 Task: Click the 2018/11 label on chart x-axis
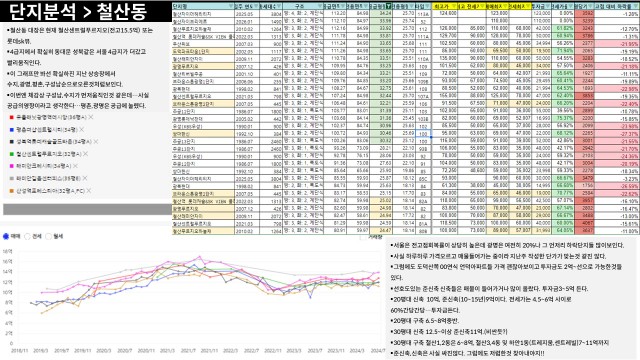pyautogui.click(x=19, y=350)
